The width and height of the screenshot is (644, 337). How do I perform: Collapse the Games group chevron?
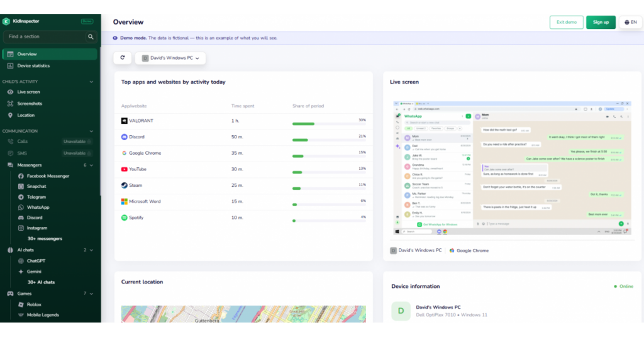pyautogui.click(x=91, y=294)
